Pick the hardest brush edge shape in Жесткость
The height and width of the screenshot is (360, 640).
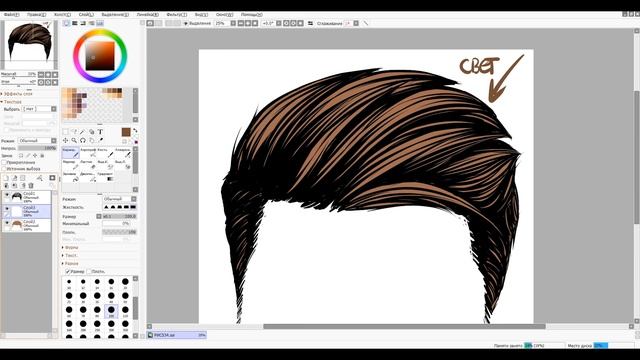133,207
